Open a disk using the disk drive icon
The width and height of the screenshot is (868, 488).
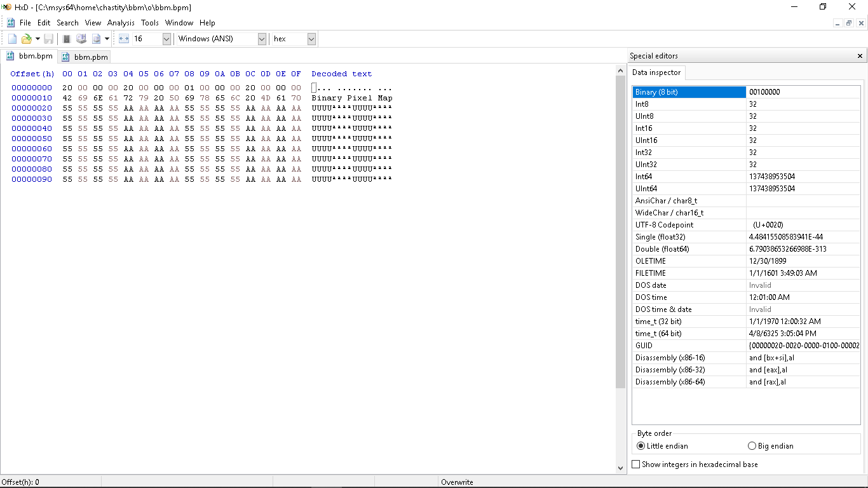pos(81,38)
